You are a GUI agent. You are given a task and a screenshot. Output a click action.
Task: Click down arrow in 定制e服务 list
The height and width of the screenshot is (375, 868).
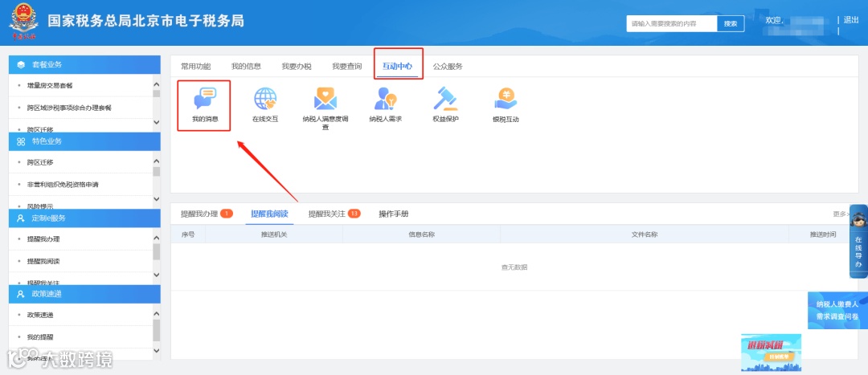pyautogui.click(x=156, y=275)
